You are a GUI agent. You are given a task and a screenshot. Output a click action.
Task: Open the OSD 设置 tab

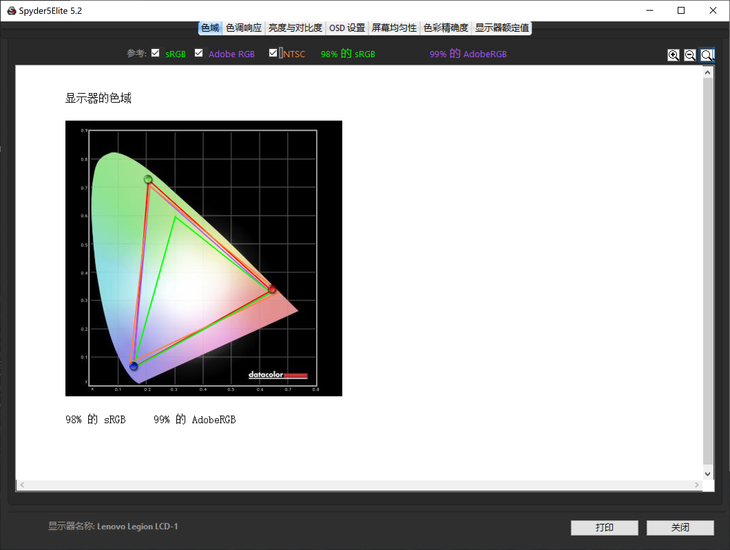click(x=347, y=28)
